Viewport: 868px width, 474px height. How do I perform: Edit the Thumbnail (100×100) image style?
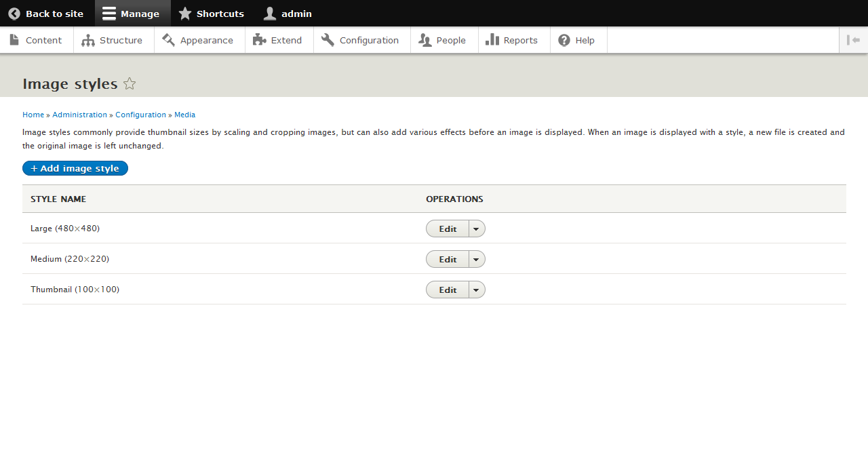(x=448, y=290)
